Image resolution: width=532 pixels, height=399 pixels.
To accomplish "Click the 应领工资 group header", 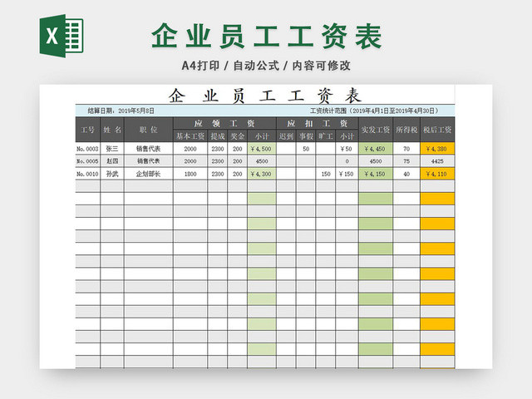I will (x=225, y=123).
